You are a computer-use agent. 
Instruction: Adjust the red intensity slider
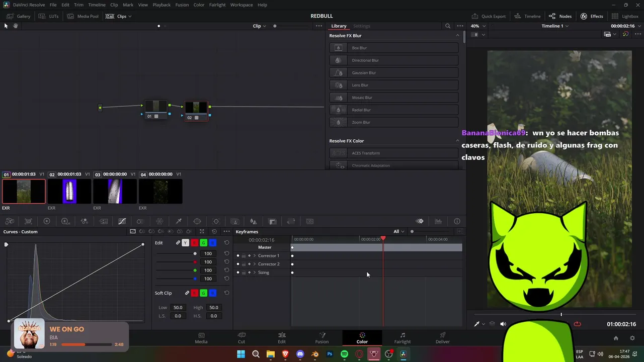177,262
